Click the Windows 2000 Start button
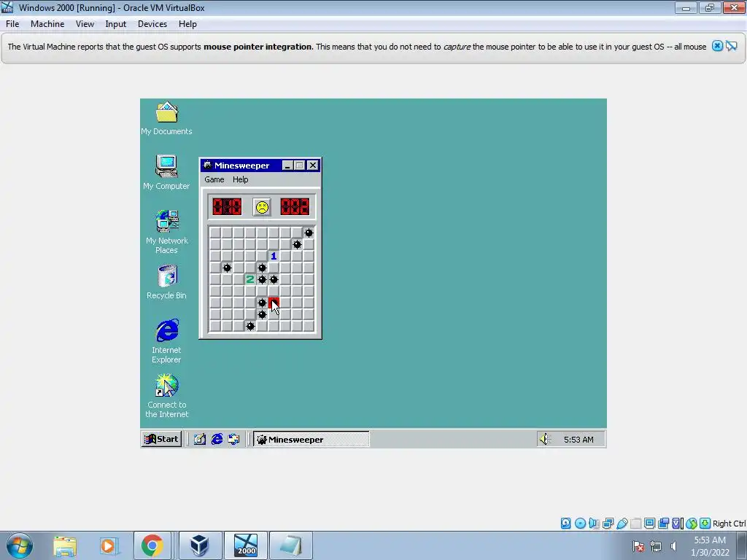 [161, 439]
